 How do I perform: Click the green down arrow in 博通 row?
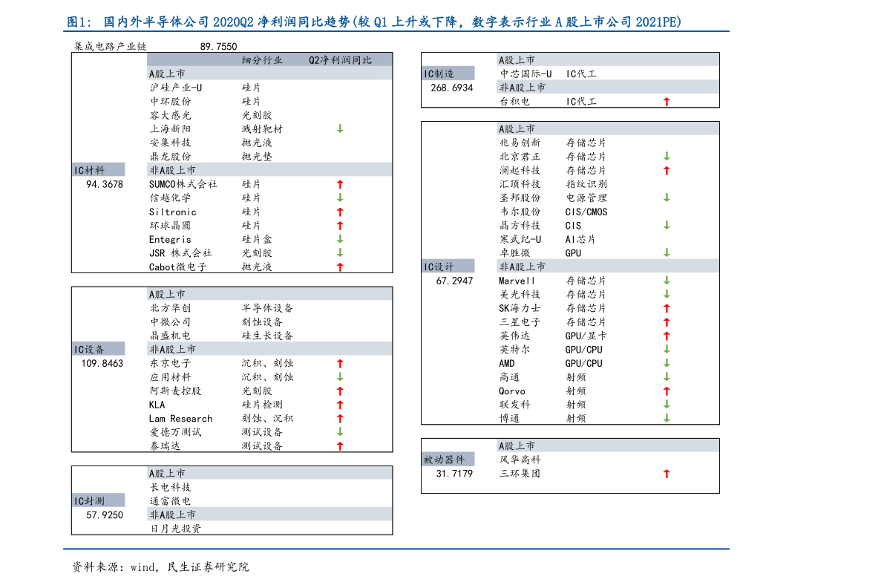[667, 418]
